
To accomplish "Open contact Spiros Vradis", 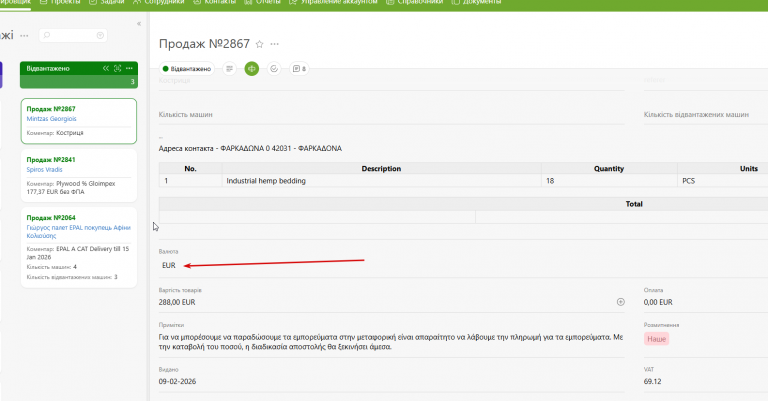I will tap(45, 170).
